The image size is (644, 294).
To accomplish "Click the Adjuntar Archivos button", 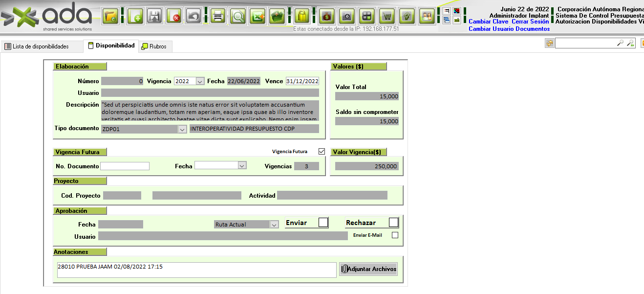I will coord(368,269).
